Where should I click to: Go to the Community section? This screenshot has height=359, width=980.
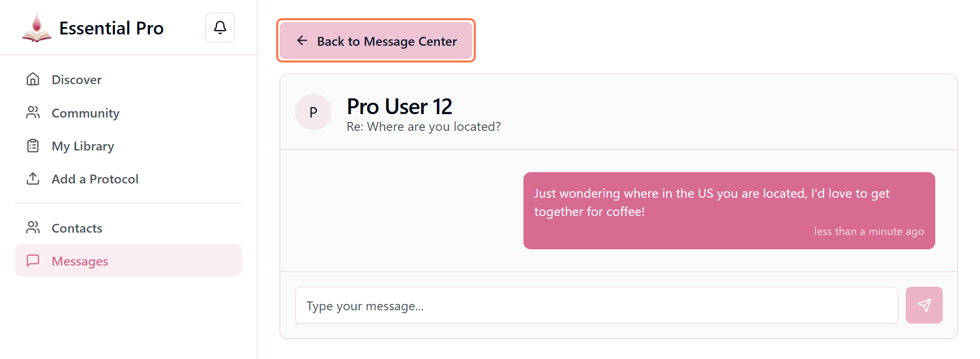pyautogui.click(x=86, y=113)
